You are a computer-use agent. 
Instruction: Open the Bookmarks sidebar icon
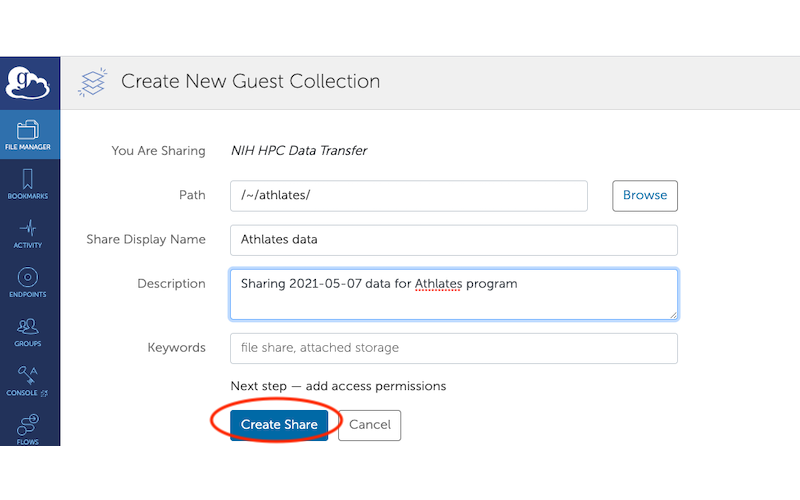(28, 183)
